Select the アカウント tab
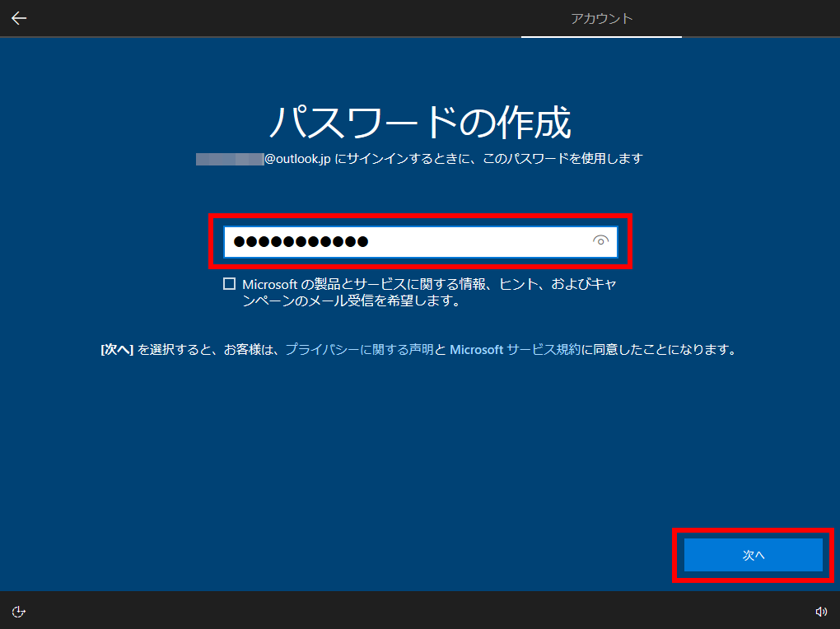The height and width of the screenshot is (629, 840). pyautogui.click(x=602, y=19)
